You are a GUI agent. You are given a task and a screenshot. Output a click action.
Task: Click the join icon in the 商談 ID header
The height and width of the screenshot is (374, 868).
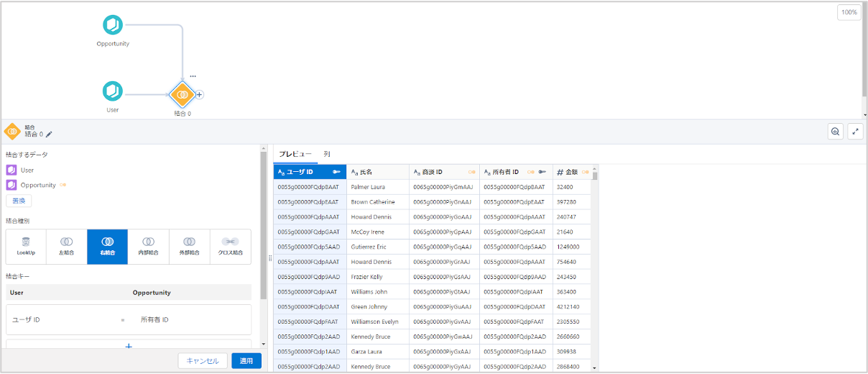tap(472, 172)
